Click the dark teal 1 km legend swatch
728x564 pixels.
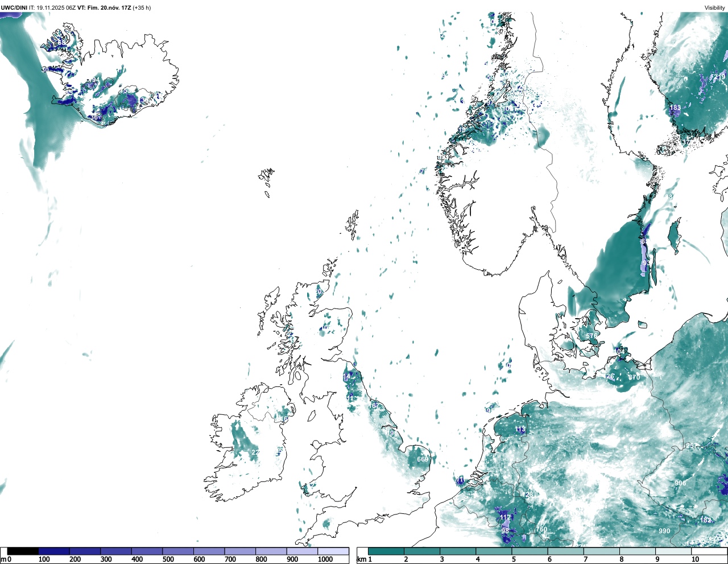tap(386, 551)
